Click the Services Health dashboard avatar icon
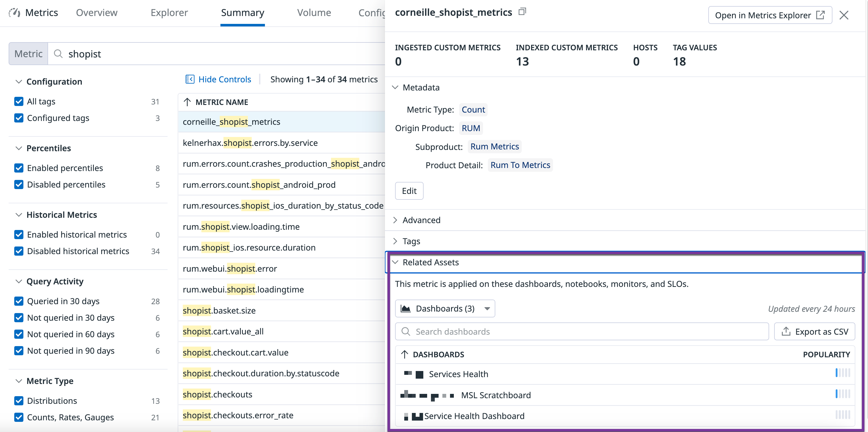The height and width of the screenshot is (432, 868). (413, 374)
